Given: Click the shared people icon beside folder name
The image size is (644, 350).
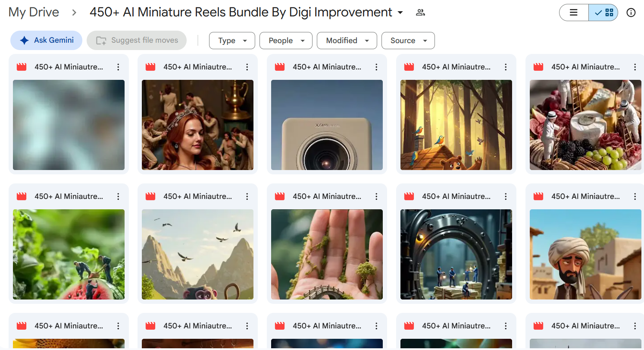Looking at the screenshot, I should click(x=420, y=13).
